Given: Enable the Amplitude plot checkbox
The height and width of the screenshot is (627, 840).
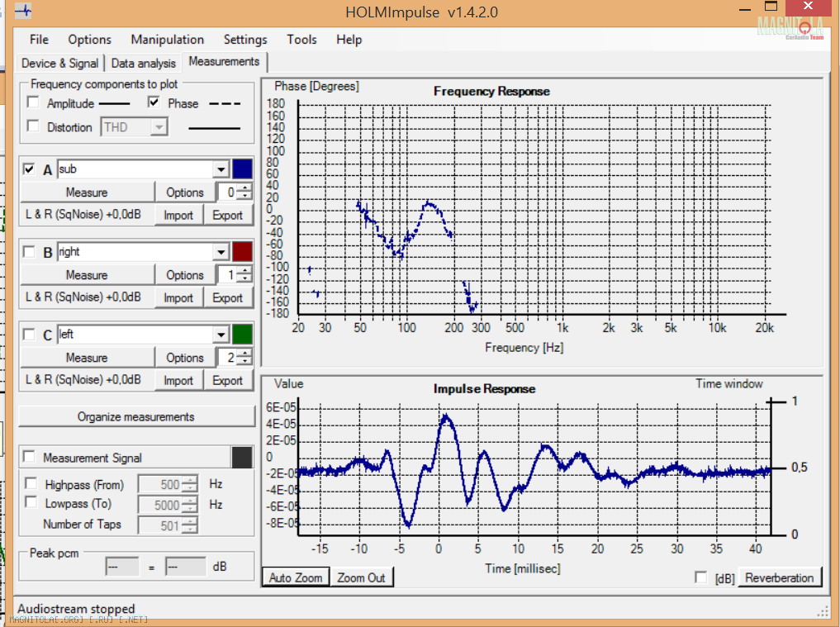Looking at the screenshot, I should point(33,102).
